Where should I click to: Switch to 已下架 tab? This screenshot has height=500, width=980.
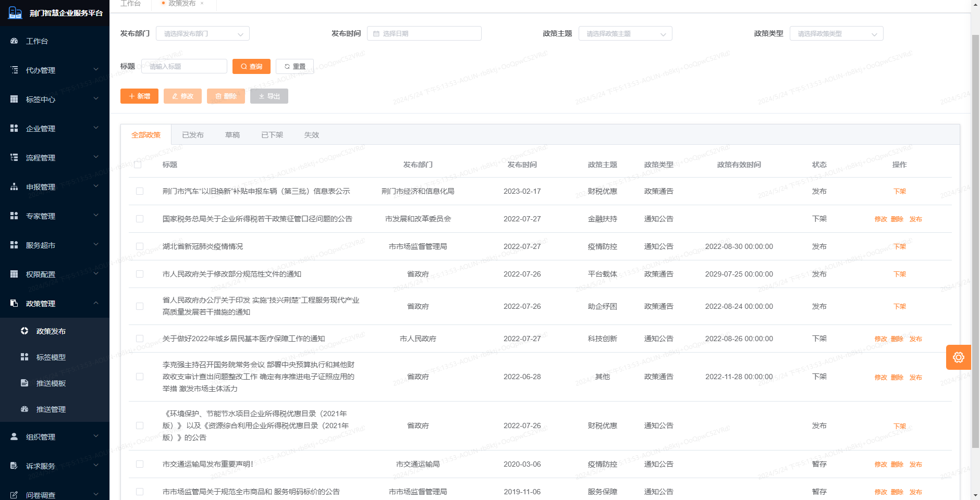tap(272, 135)
